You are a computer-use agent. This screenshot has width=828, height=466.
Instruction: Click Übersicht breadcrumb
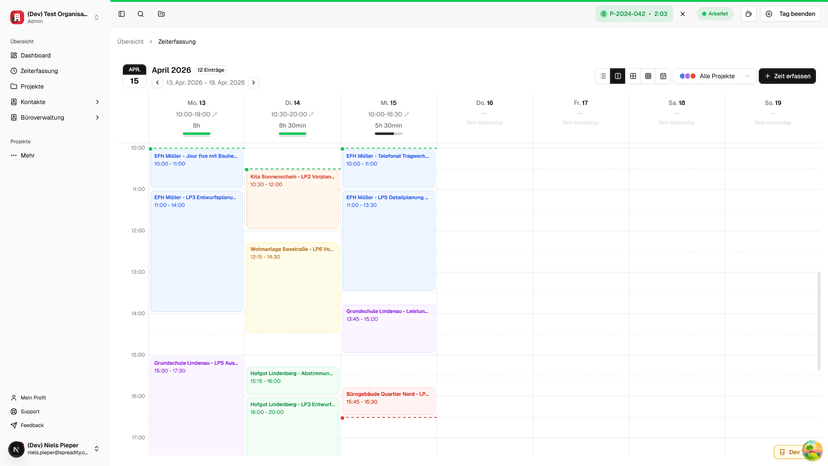coord(130,42)
